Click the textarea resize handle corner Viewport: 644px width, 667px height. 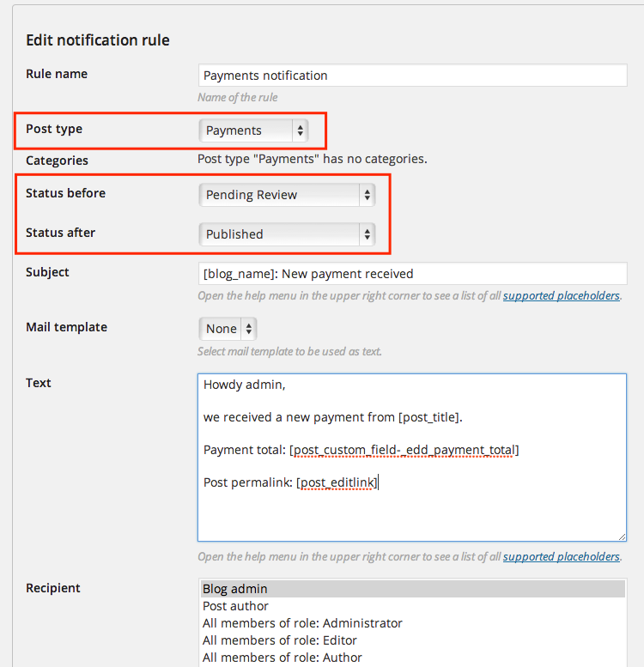[x=622, y=537]
